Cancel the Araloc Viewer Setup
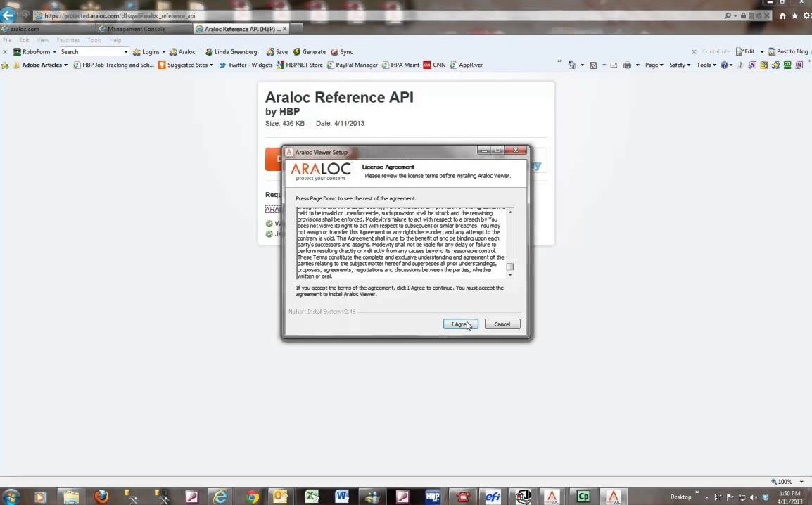The height and width of the screenshot is (505, 812). pyautogui.click(x=502, y=324)
